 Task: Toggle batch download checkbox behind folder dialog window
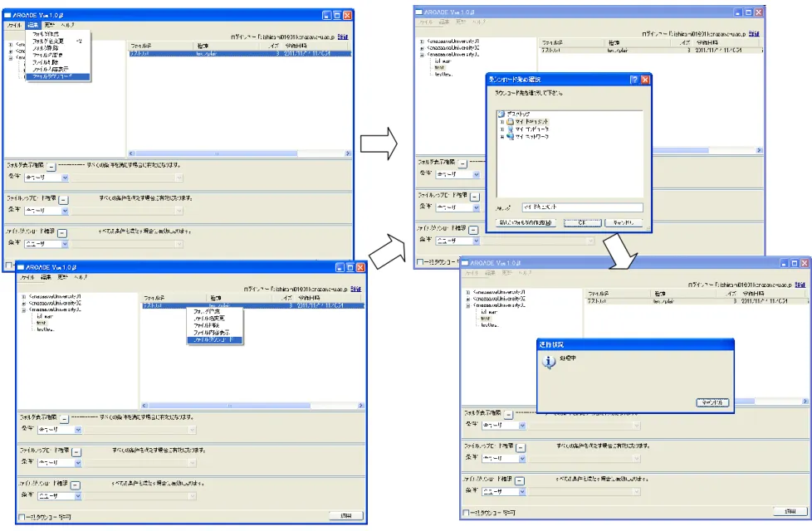point(420,262)
